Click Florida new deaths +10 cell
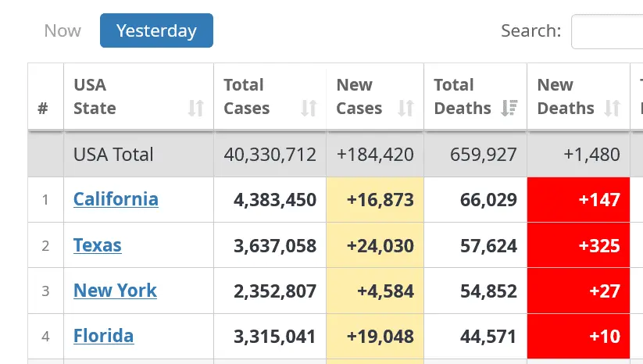Screen dimensions: 643x364 579,337
